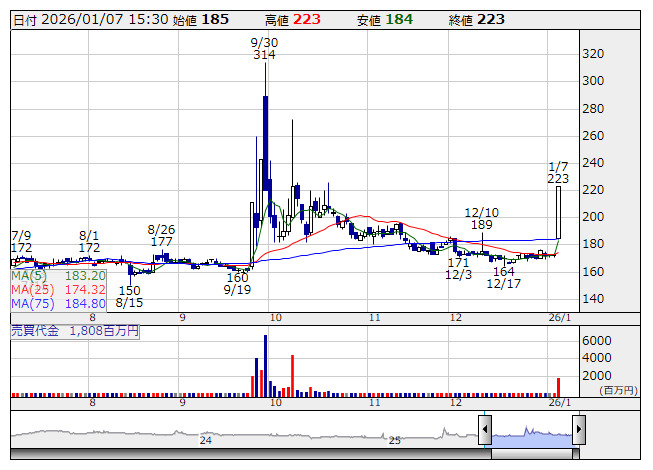Click the 1/7 223 price label
Viewport: 653px width, 470px height.
tap(559, 171)
